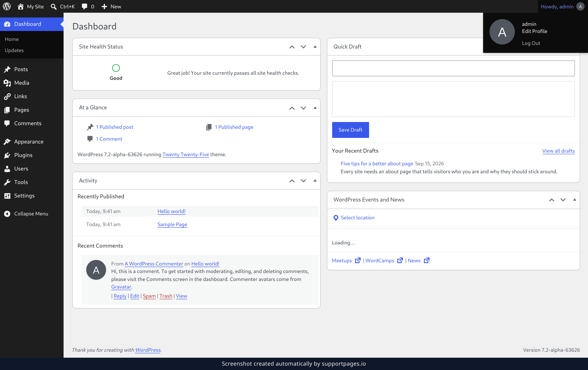
Task: Open the Settings menu item
Action: [x=32, y=196]
